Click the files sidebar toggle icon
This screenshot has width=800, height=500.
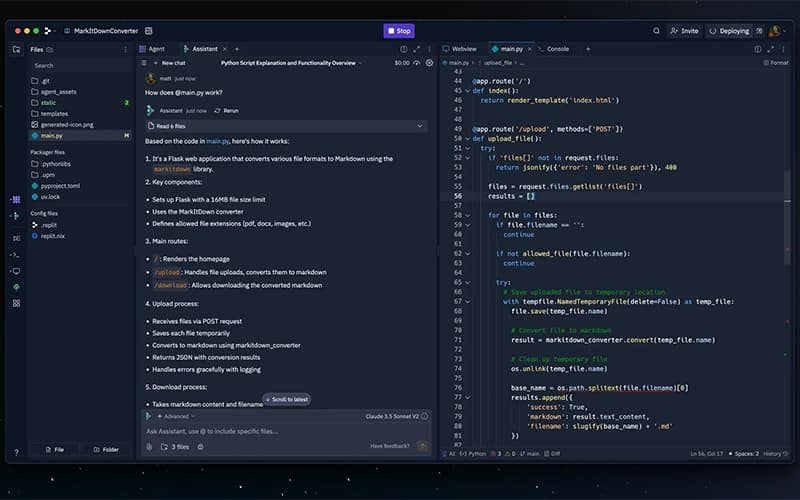(x=17, y=49)
